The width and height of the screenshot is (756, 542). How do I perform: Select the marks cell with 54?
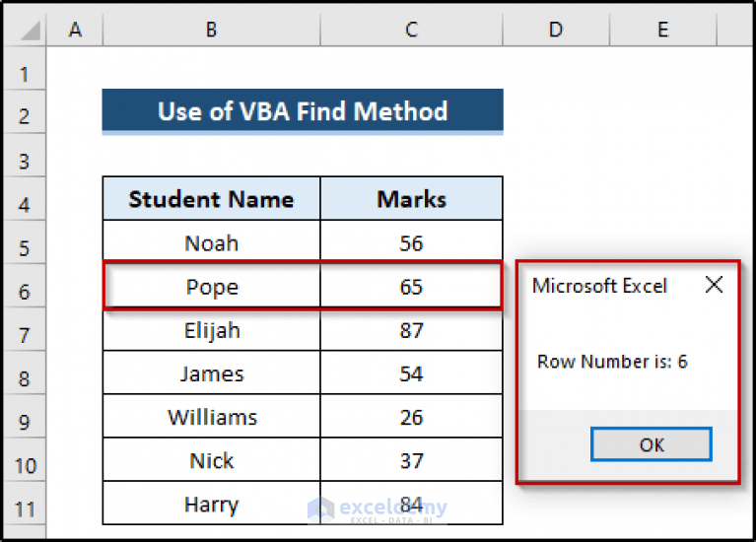tap(411, 373)
